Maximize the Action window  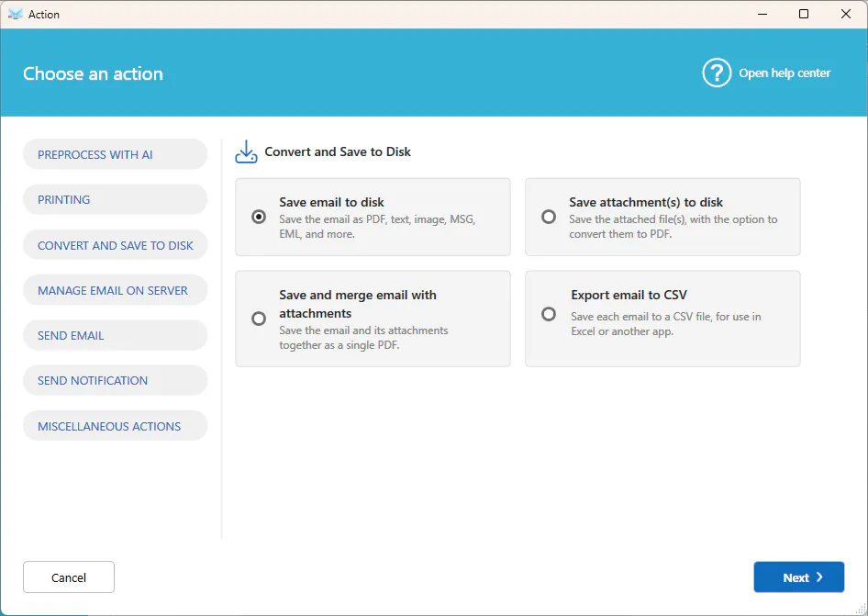[x=804, y=14]
